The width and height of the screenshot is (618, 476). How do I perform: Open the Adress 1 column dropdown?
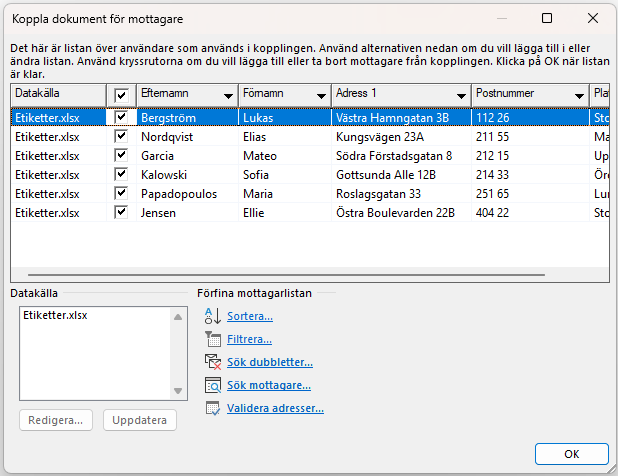(x=461, y=94)
